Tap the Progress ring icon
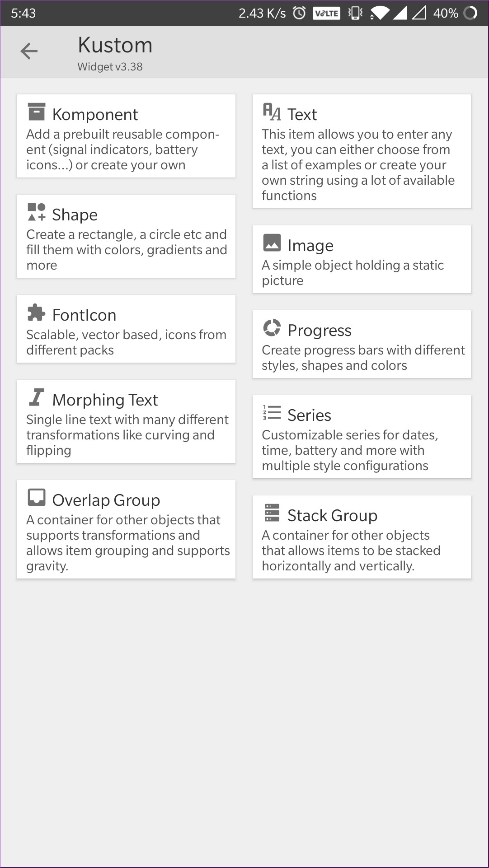The width and height of the screenshot is (489, 868). pyautogui.click(x=272, y=327)
